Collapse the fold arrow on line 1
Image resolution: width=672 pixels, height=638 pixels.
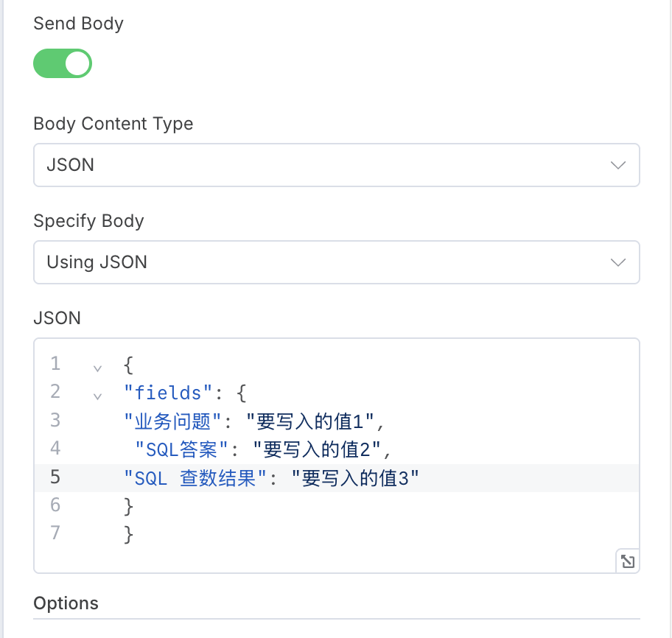97,366
